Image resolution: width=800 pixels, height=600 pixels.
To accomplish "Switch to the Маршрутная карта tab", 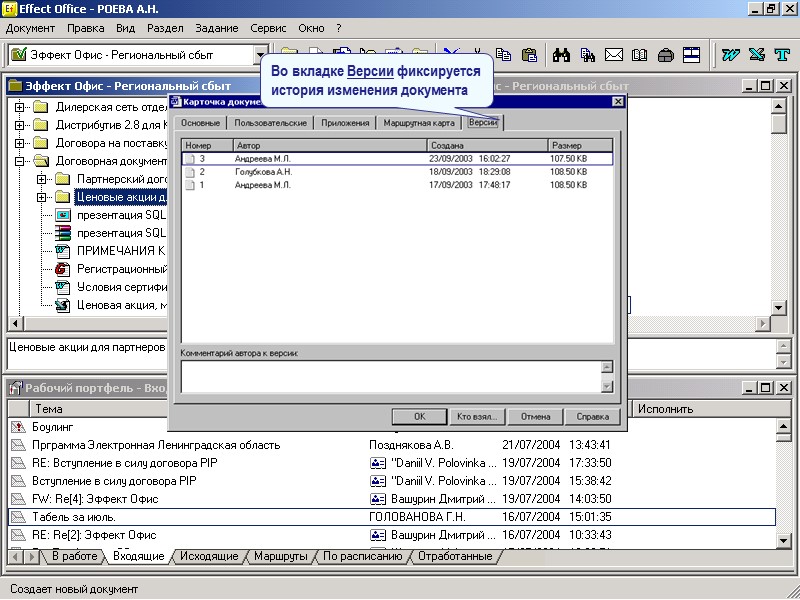I will [x=419, y=122].
